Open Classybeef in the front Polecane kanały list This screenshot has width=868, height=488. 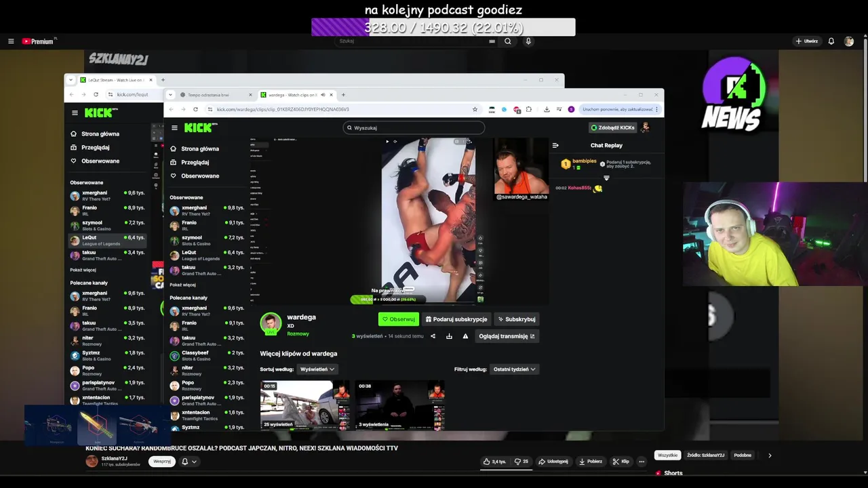(x=207, y=355)
